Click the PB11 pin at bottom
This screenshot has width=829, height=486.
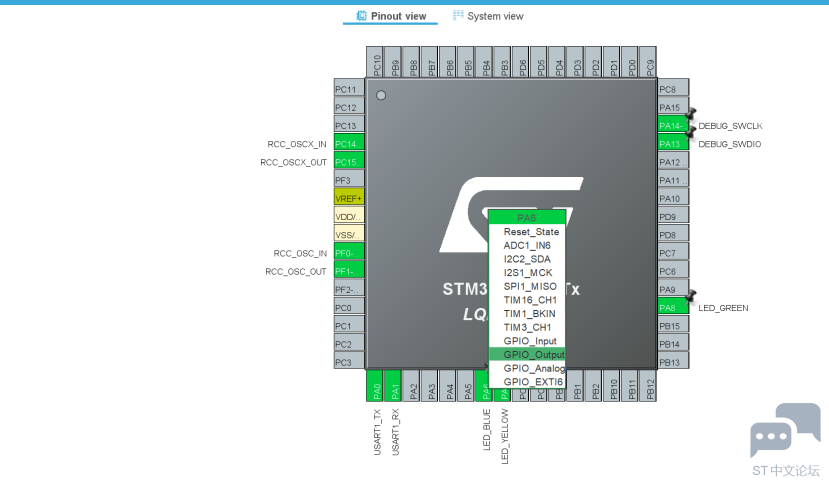630,386
